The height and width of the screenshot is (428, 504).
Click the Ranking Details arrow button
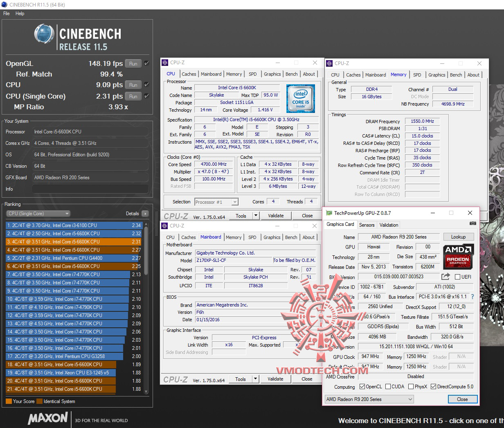[x=145, y=214]
